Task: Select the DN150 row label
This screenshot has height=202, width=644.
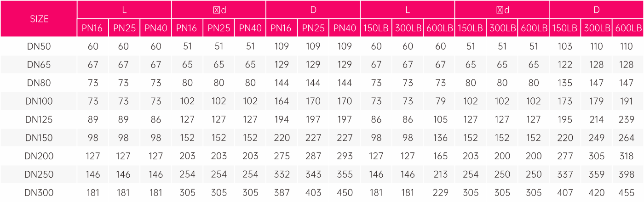Action: click(39, 138)
